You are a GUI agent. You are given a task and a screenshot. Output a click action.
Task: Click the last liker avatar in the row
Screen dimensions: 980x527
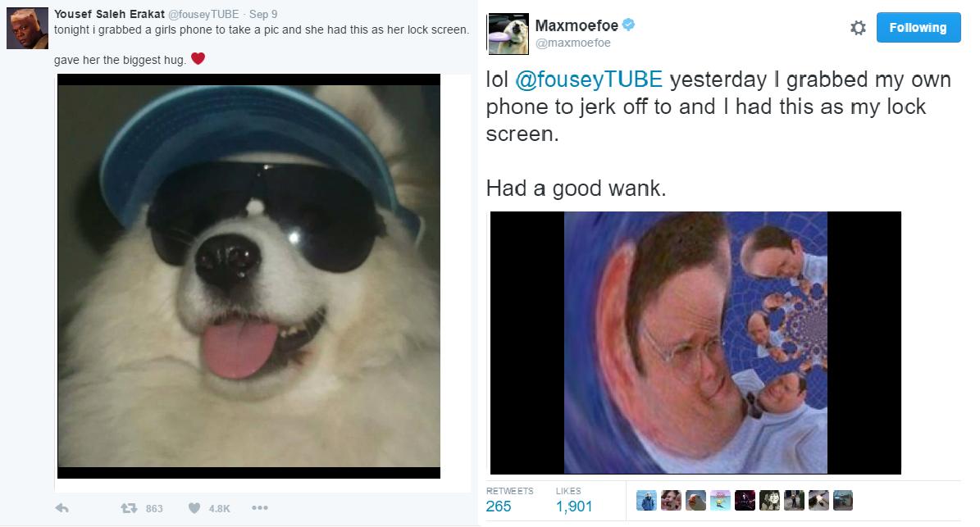tap(842, 500)
